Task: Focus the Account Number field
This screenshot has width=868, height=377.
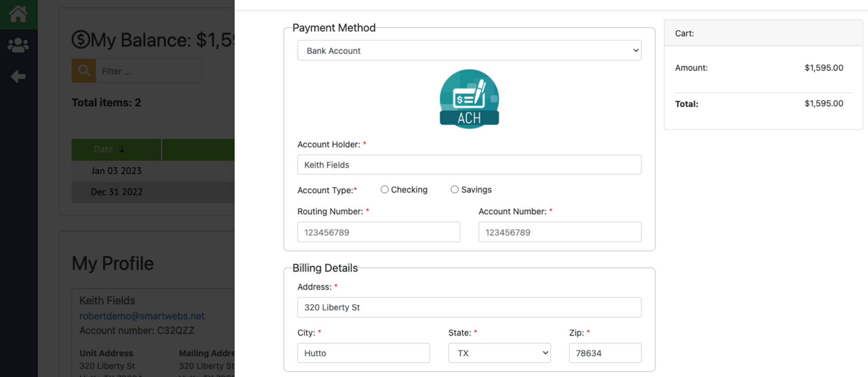Action: (559, 232)
